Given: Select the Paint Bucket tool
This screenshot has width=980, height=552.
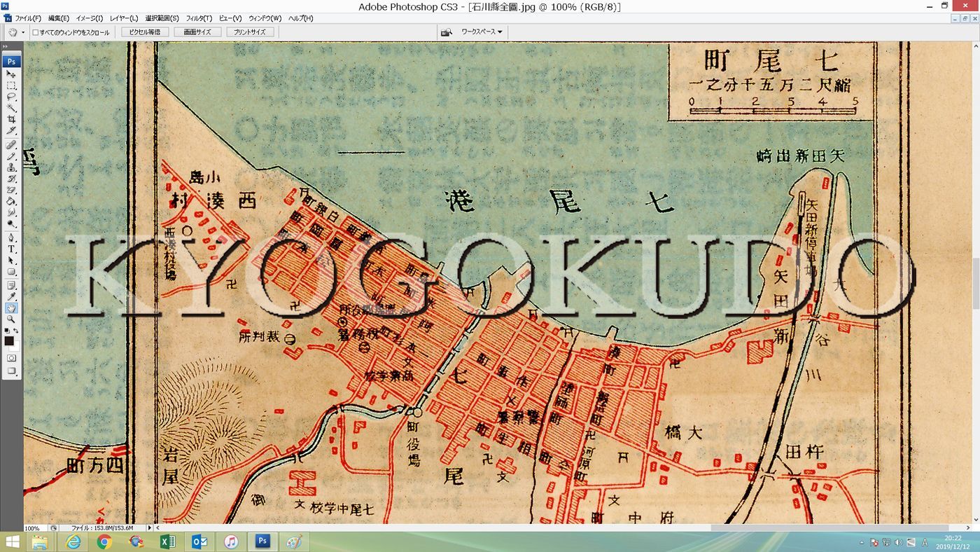Looking at the screenshot, I should [11, 201].
